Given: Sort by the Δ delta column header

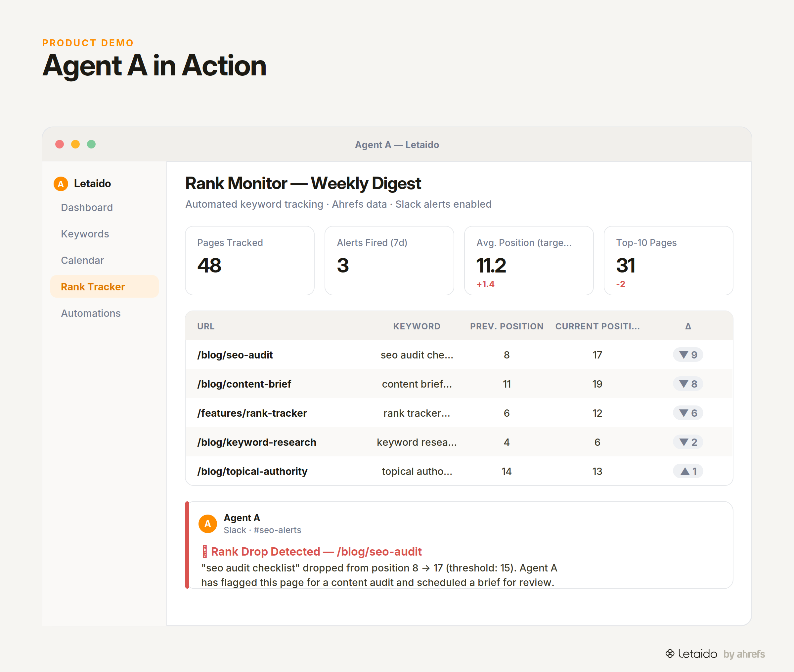Looking at the screenshot, I should click(688, 326).
